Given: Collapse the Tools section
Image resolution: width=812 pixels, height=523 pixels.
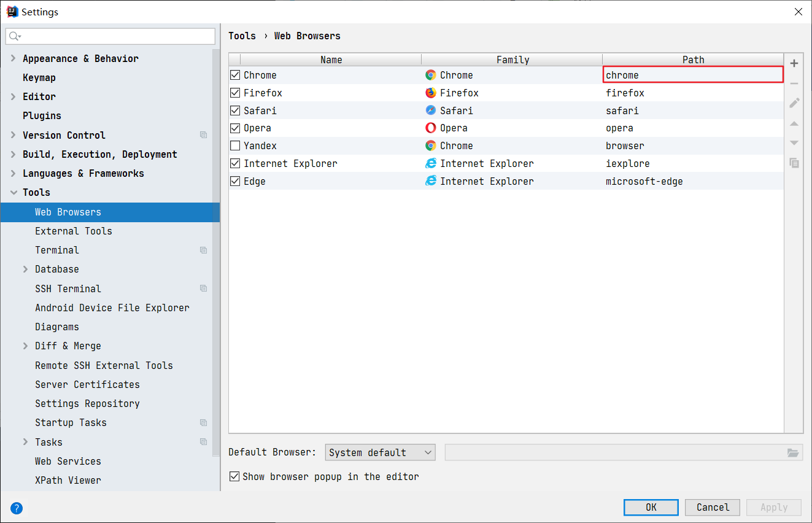Looking at the screenshot, I should [14, 192].
